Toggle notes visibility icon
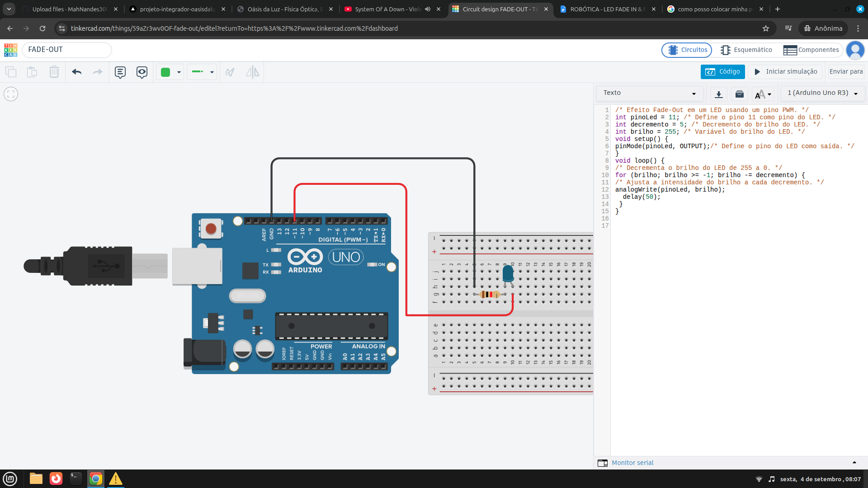The height and width of the screenshot is (488, 868). (142, 72)
